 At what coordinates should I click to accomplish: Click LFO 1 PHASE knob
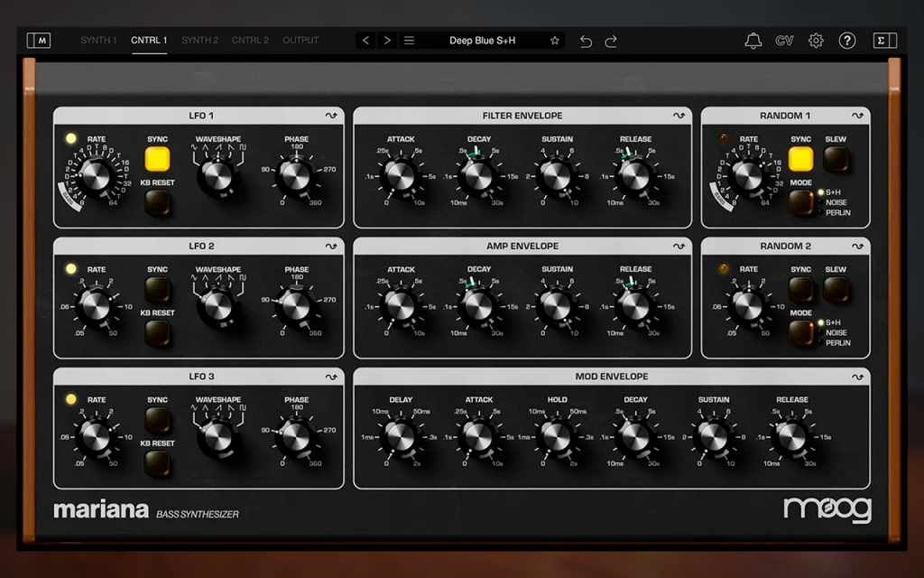[x=296, y=176]
